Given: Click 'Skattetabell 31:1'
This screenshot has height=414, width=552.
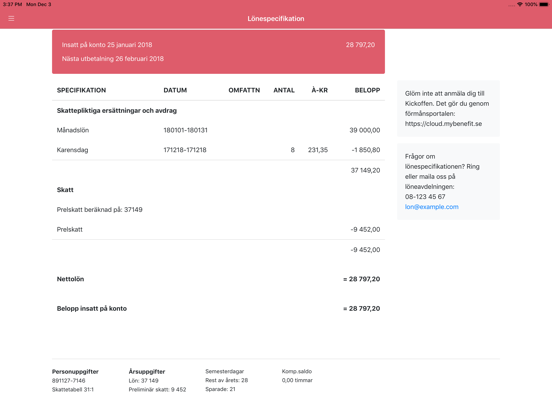Looking at the screenshot, I should [73, 390].
